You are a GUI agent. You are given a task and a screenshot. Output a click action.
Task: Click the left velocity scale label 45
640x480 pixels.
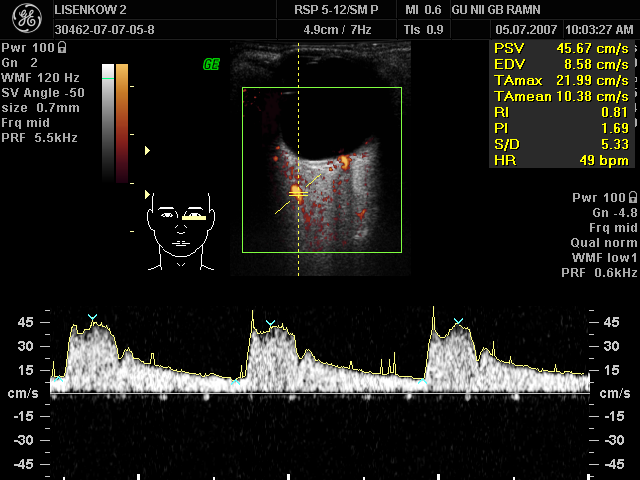coord(25,322)
